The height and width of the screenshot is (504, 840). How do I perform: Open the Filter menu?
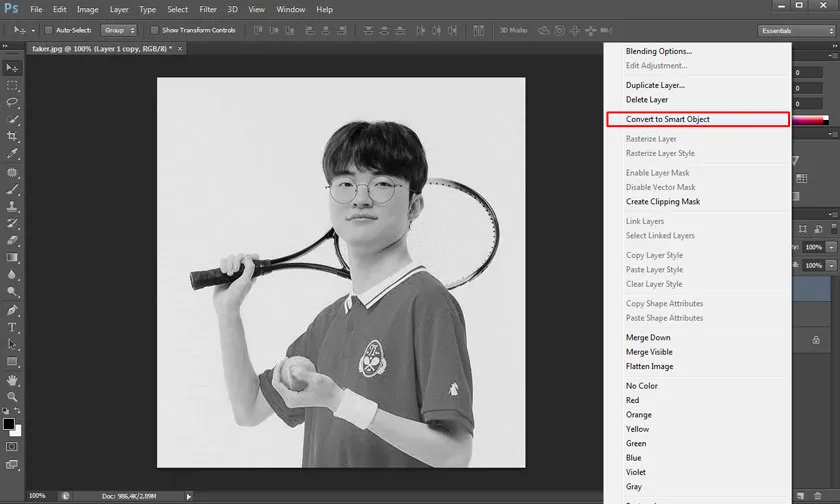pos(208,9)
